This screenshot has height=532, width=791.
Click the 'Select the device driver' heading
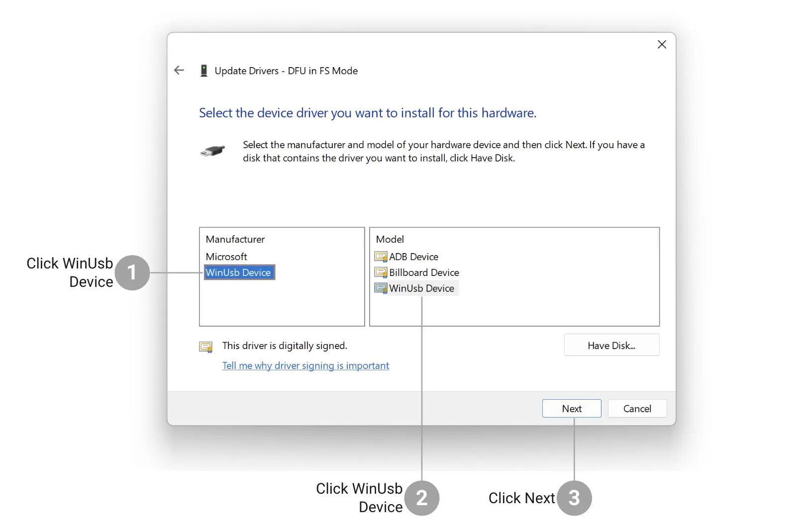[368, 113]
